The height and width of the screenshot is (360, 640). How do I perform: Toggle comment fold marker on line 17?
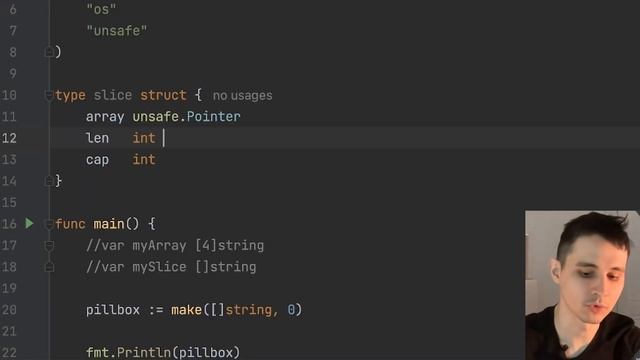tap(49, 245)
